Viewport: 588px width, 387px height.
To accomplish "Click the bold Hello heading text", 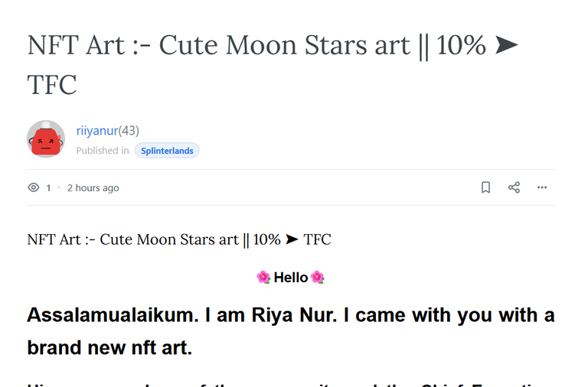I will (x=291, y=278).
